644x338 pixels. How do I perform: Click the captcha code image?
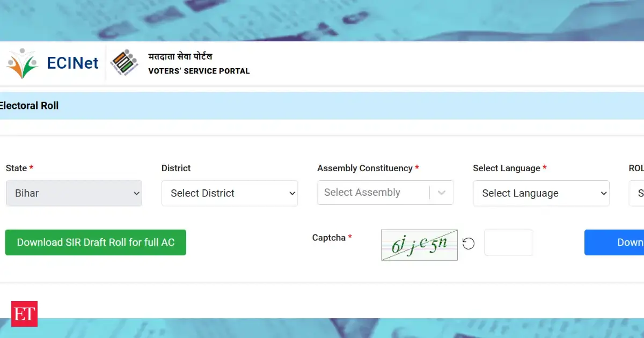coord(419,245)
